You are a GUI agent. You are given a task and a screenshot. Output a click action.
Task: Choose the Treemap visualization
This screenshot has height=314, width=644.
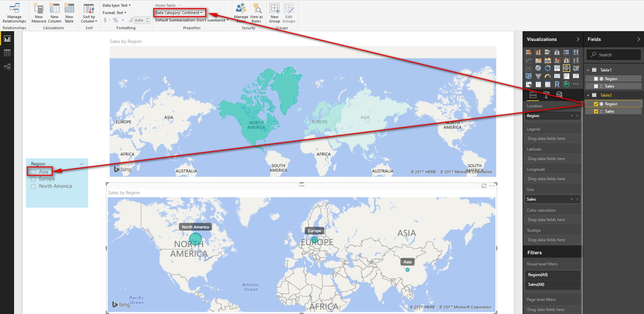click(x=557, y=68)
